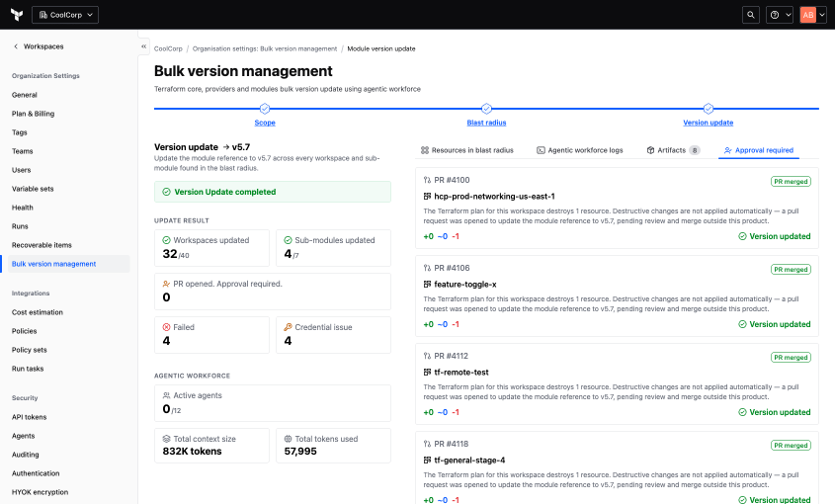Viewport: 835px width, 504px height.
Task: Click the Terraform logo in top bar
Action: point(17,15)
